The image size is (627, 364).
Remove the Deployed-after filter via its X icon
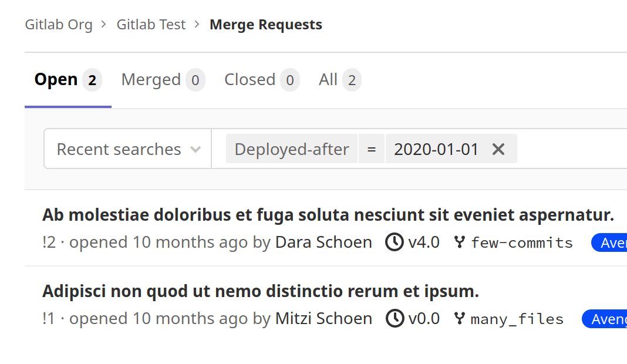pos(498,149)
